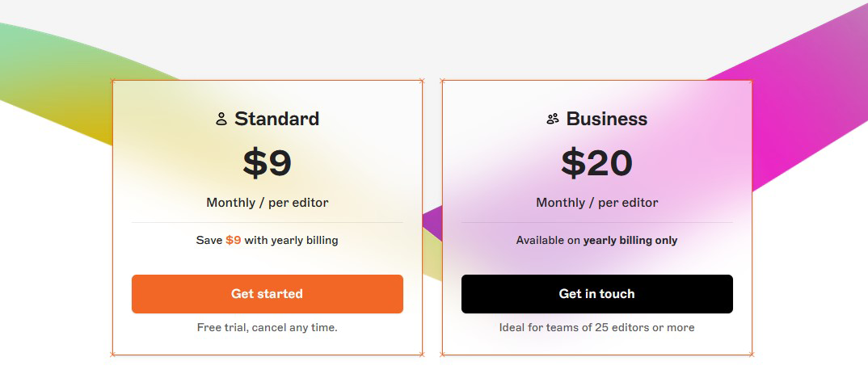Click 'Save $9 with yearly billing' text
This screenshot has width=868, height=374.
(x=268, y=240)
